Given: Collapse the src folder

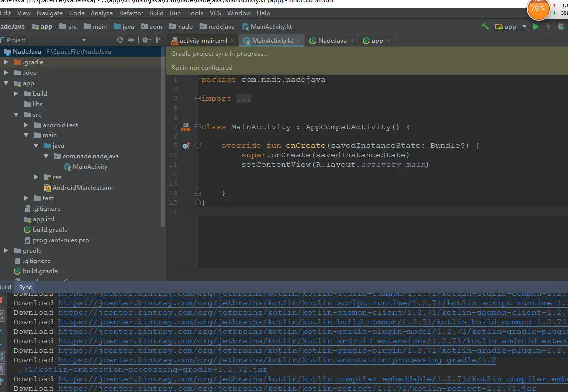Looking at the screenshot, I should 16,115.
